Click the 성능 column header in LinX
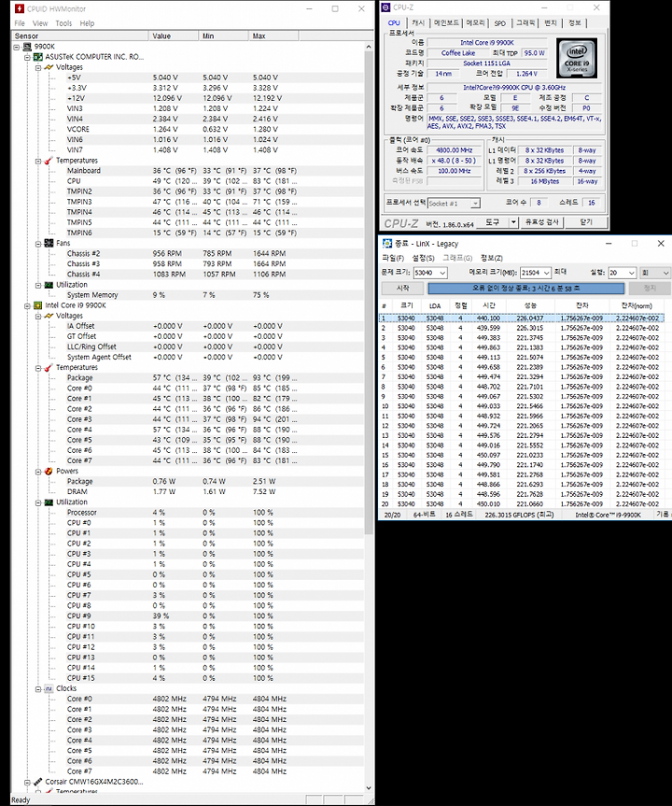The height and width of the screenshot is (806, 672). pos(530,305)
